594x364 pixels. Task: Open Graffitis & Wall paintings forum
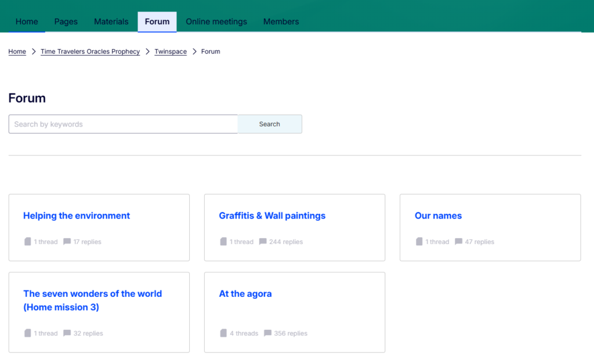click(x=272, y=216)
